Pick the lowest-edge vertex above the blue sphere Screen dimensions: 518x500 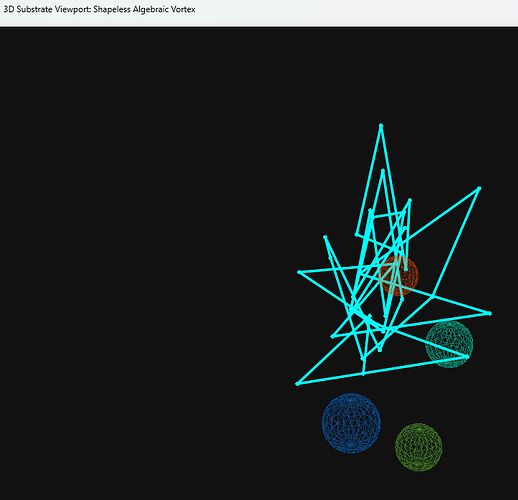tap(363, 374)
